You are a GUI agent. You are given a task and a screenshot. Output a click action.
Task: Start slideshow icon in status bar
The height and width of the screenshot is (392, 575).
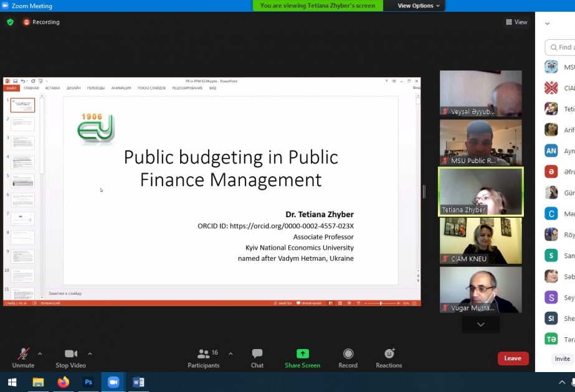pos(358,304)
